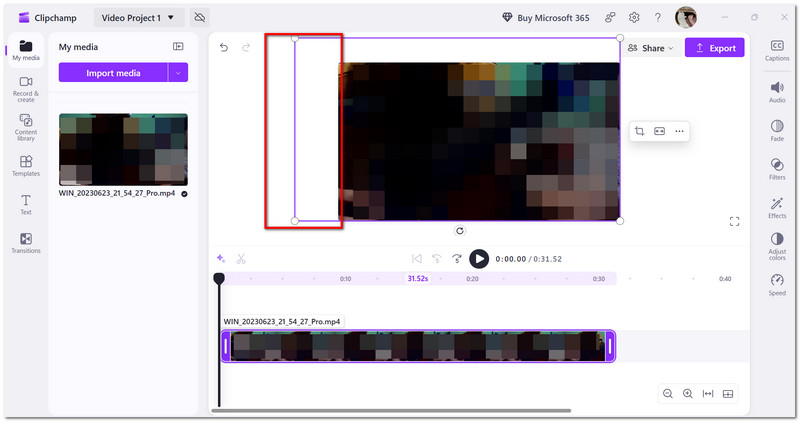Viewport: 800px width, 422px height.
Task: Click Buy Microsoft 365 link
Action: point(546,18)
